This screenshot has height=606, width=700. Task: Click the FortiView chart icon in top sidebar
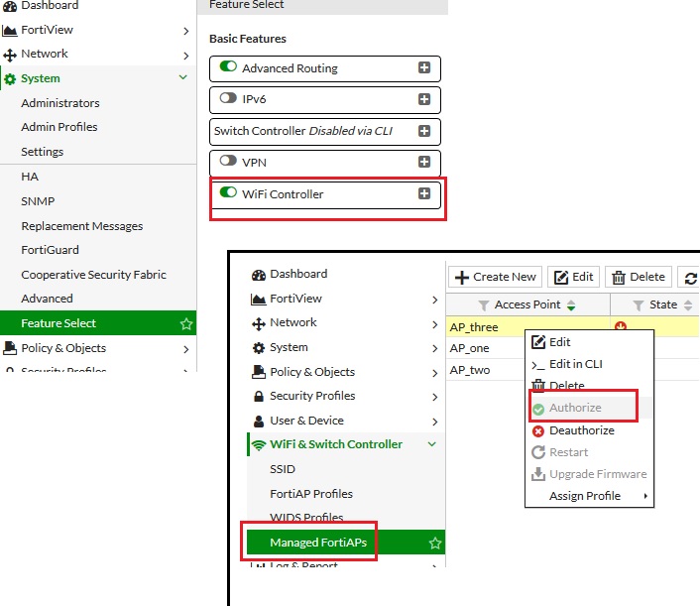[x=9, y=31]
